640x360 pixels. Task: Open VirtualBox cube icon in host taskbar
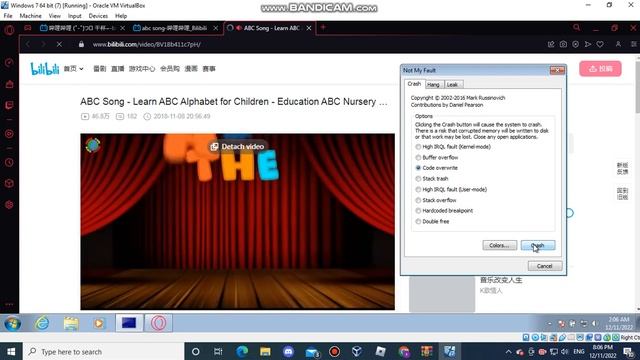click(357, 351)
